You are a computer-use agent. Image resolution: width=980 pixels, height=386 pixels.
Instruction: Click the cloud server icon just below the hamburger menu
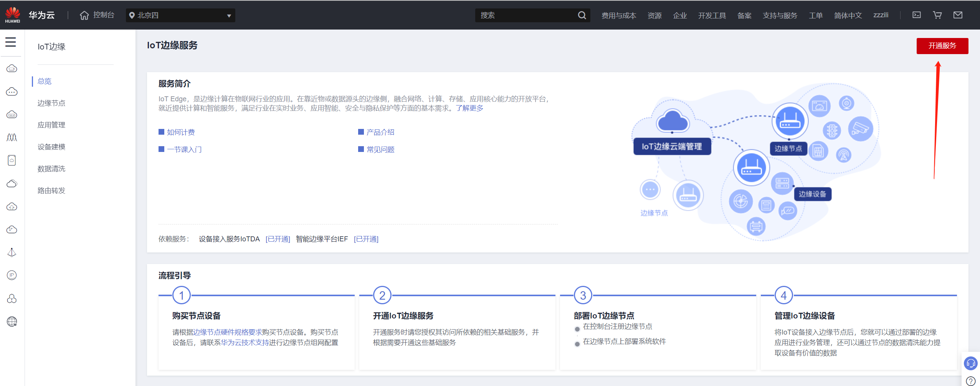12,69
